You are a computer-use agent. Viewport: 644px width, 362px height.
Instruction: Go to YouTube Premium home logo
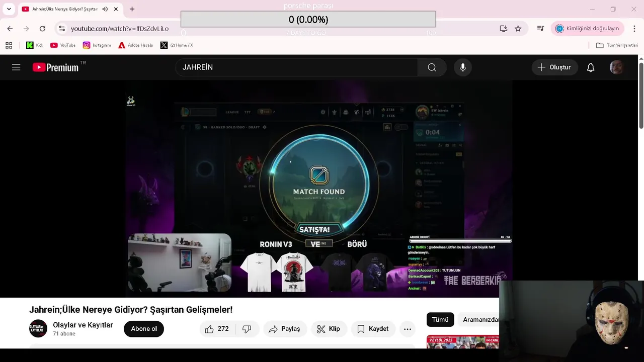(x=55, y=67)
